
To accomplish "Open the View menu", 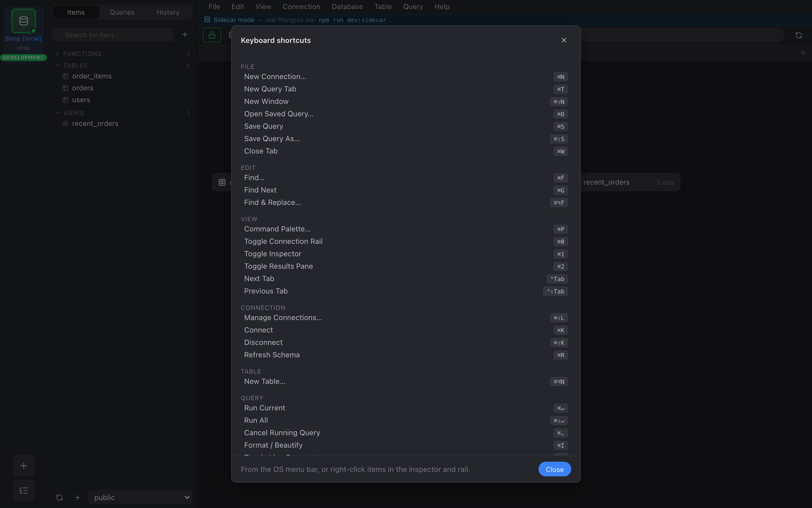I will coord(263,7).
